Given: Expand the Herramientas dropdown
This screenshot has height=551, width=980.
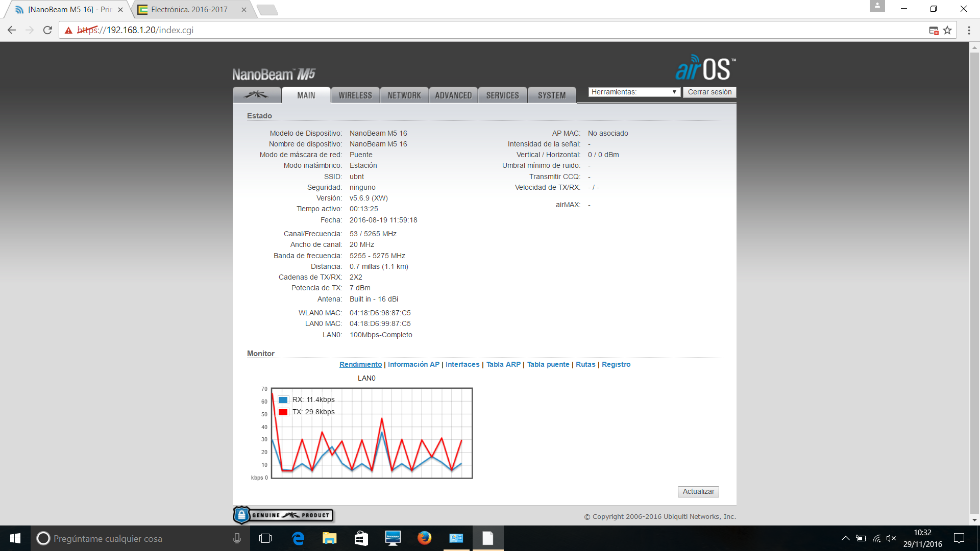Looking at the screenshot, I should click(x=634, y=92).
